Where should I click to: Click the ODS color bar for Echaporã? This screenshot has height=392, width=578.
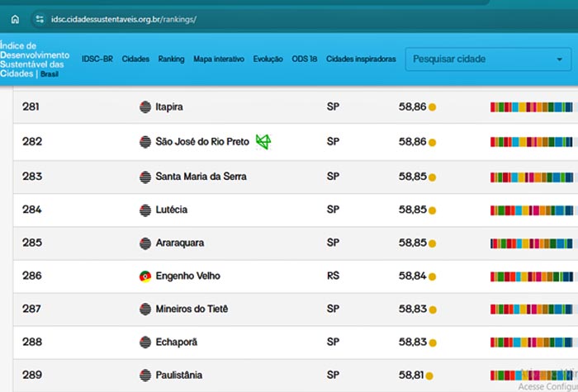coord(533,342)
